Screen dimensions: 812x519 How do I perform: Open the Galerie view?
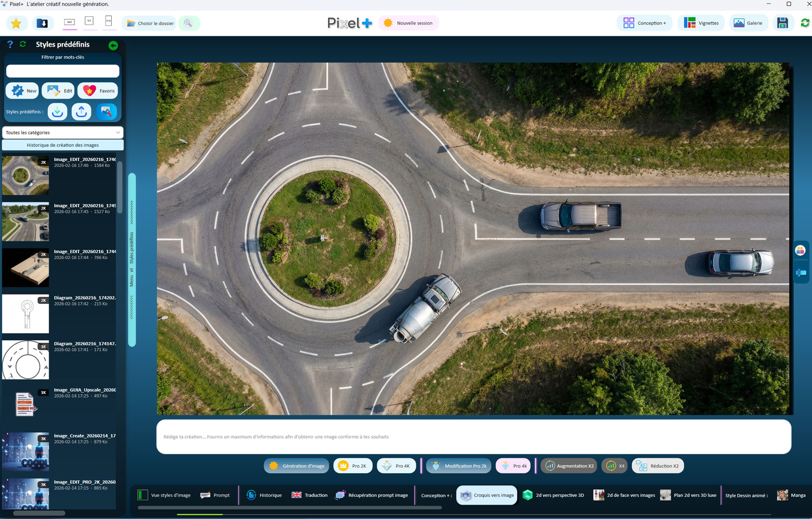(x=748, y=23)
